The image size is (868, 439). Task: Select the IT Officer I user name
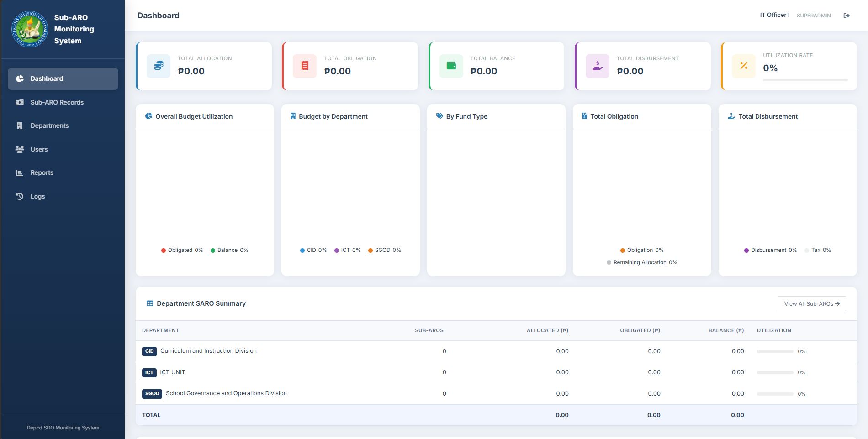click(774, 15)
